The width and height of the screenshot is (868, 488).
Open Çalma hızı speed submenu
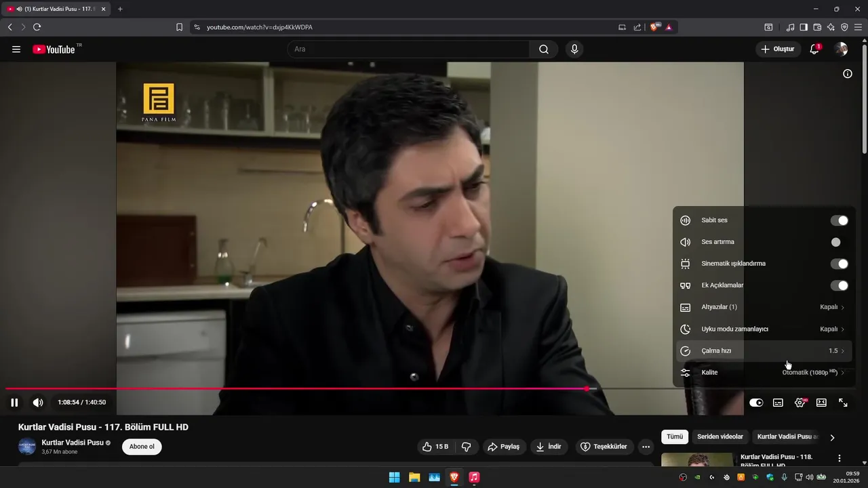(x=764, y=350)
